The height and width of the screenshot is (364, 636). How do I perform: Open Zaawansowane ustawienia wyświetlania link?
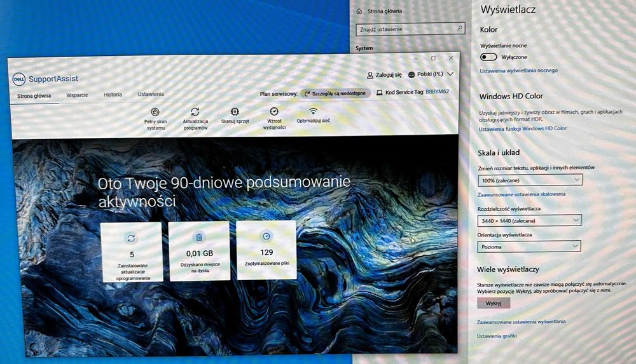coord(521,322)
